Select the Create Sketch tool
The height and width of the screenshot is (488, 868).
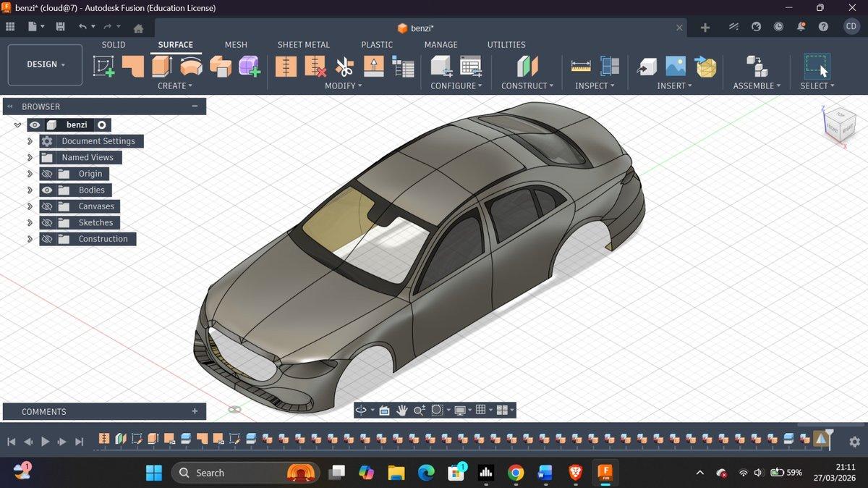[104, 67]
